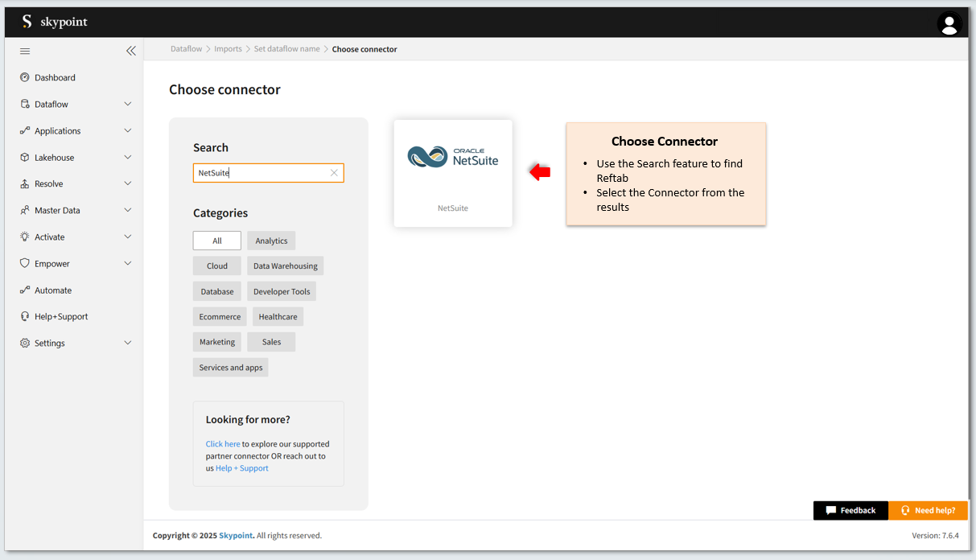Viewport: 976px width, 560px height.
Task: Go to Set dataflow name breadcrumb
Action: coord(286,49)
